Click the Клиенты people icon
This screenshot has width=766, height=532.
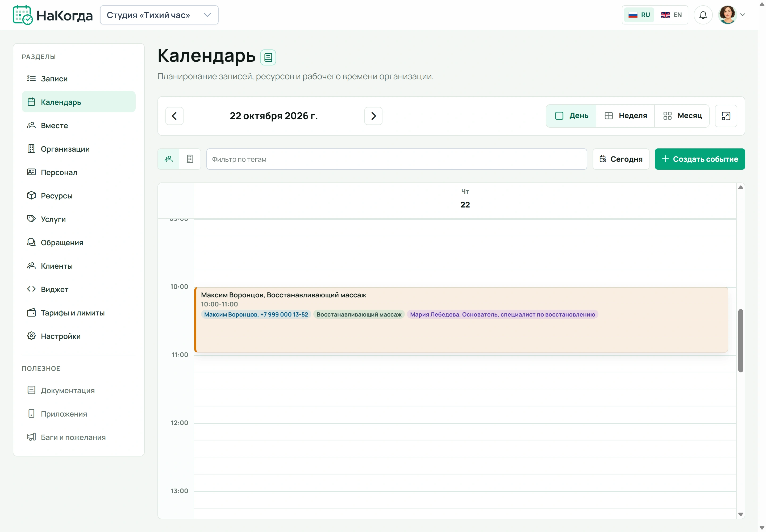(x=31, y=266)
